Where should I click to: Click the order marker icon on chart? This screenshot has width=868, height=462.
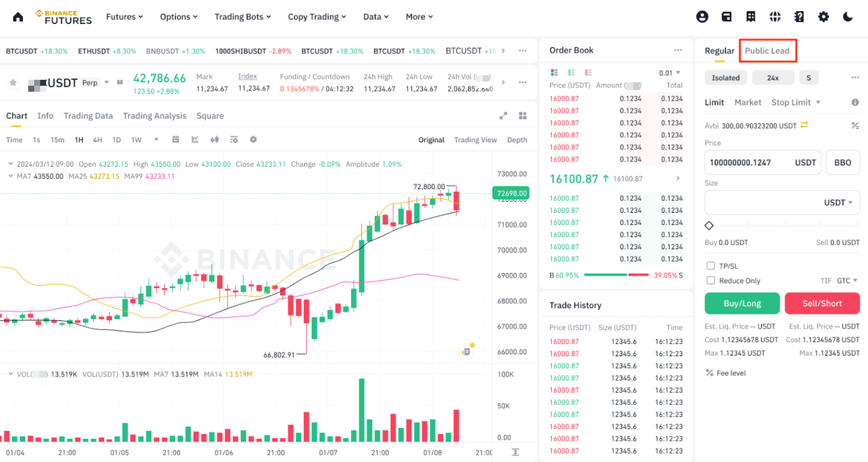tap(467, 351)
